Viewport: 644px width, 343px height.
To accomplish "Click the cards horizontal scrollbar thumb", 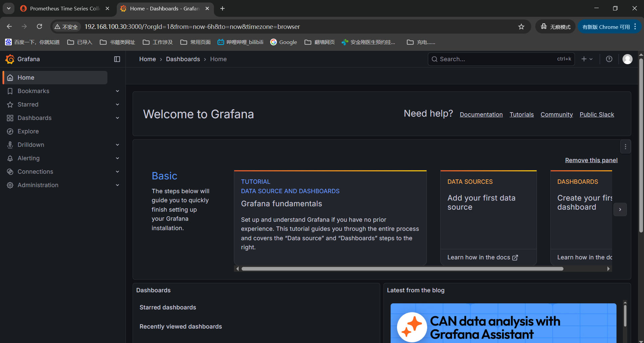I will click(x=402, y=269).
